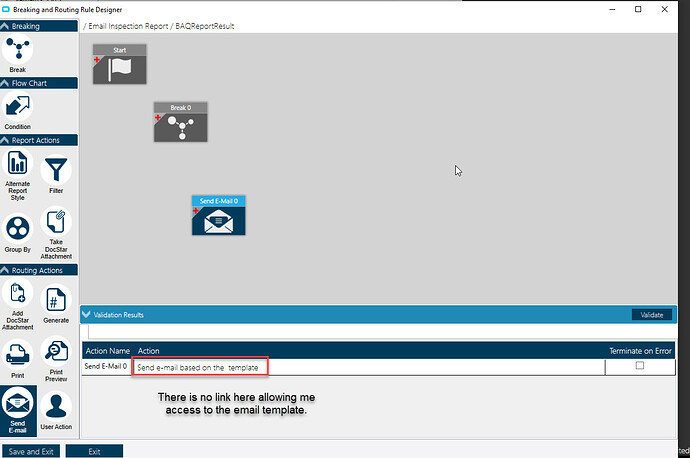690x458 pixels.
Task: Click the Action column header
Action: (x=148, y=351)
